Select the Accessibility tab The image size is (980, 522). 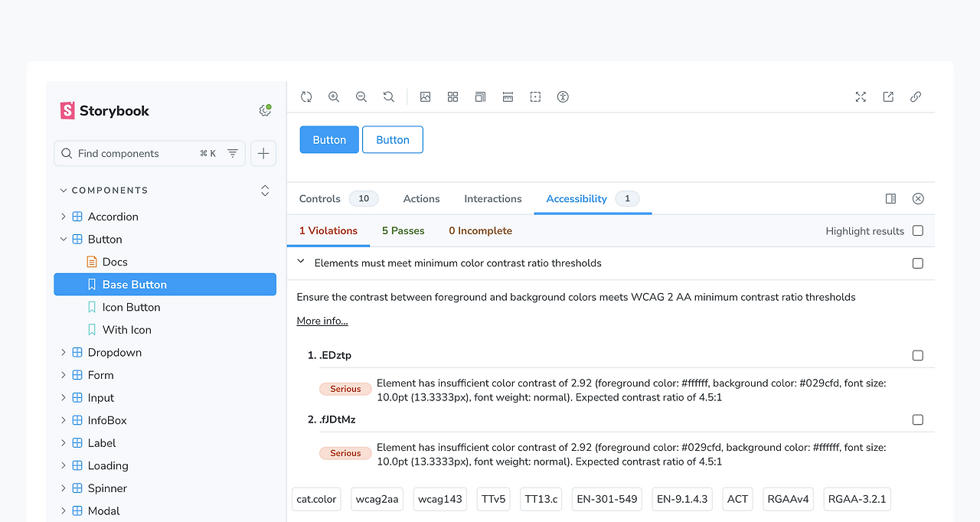[593, 198]
